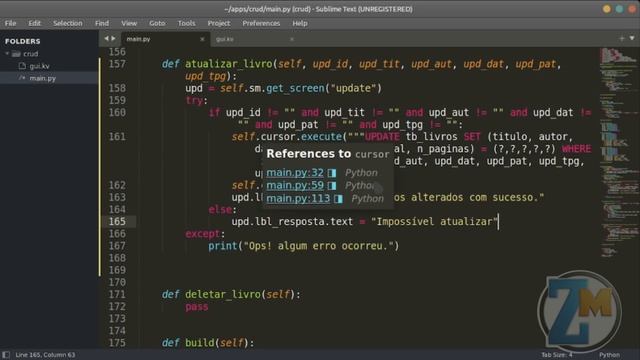Open the tab list dropdown arrow

tap(632, 38)
